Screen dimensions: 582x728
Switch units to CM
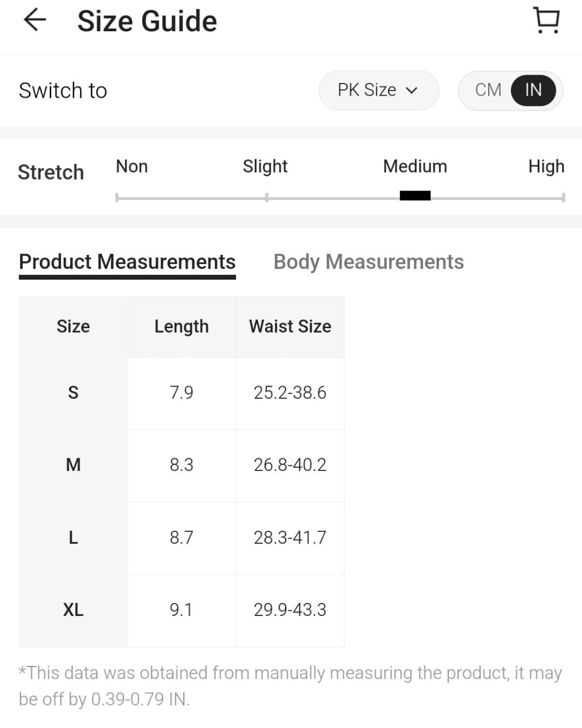(488, 90)
